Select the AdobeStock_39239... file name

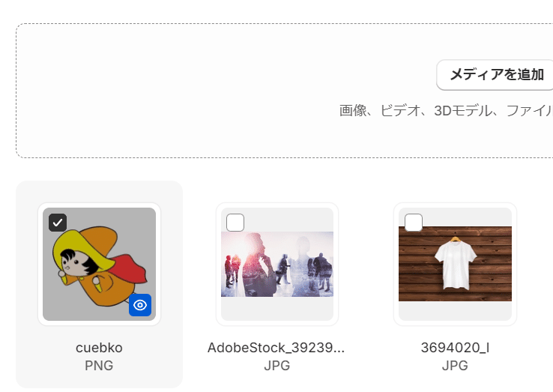276,348
